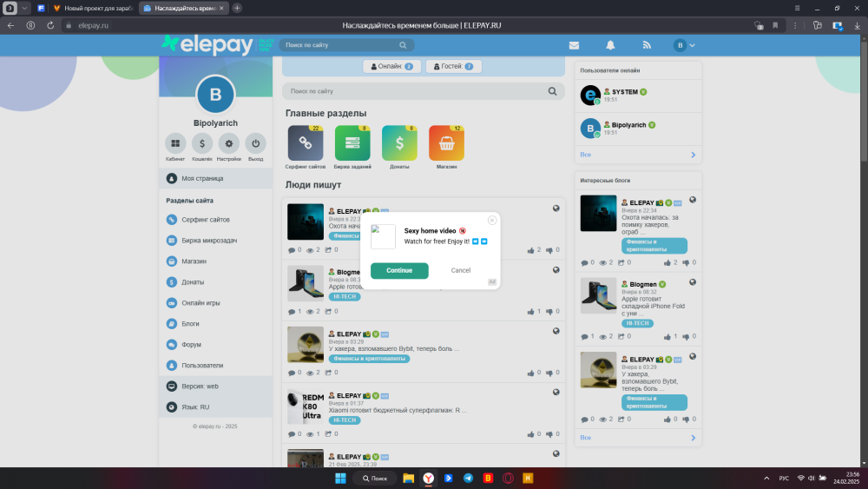
Task: Expand the user avatar dropdown in header
Action: click(x=685, y=45)
